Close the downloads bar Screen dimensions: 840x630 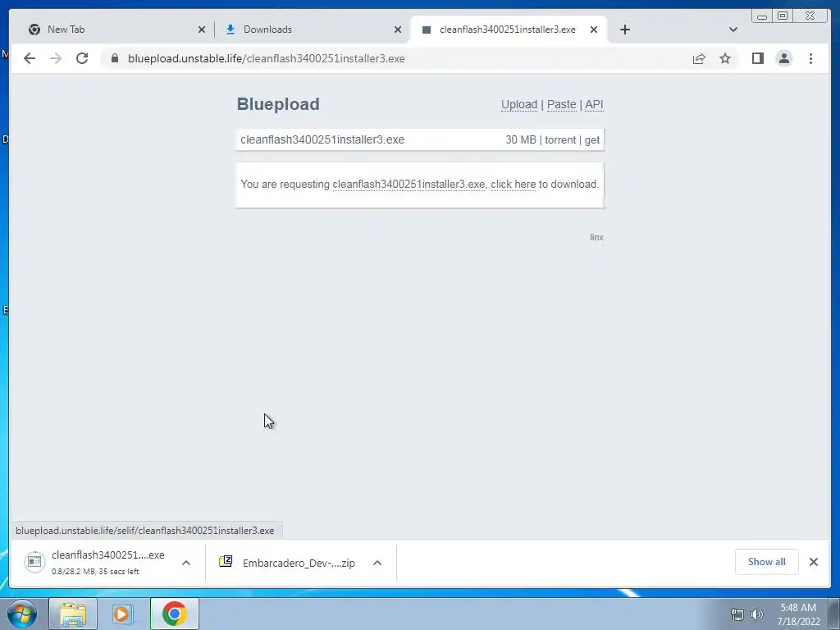coord(813,561)
